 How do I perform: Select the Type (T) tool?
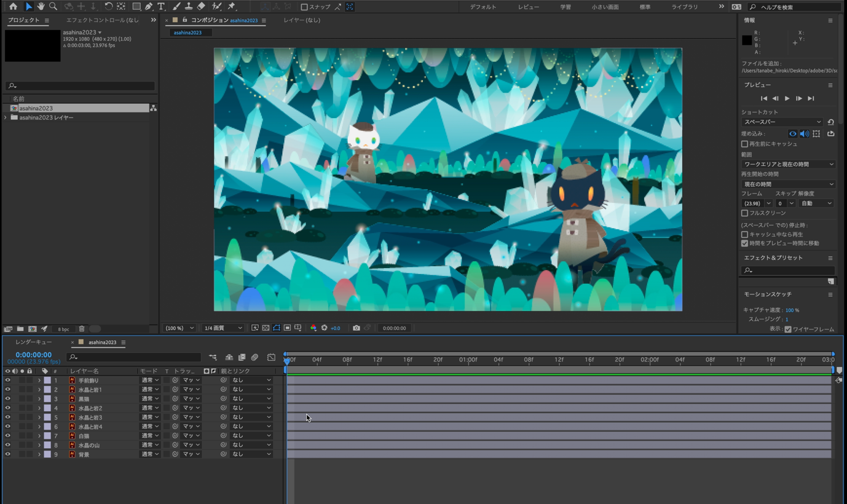click(x=161, y=6)
